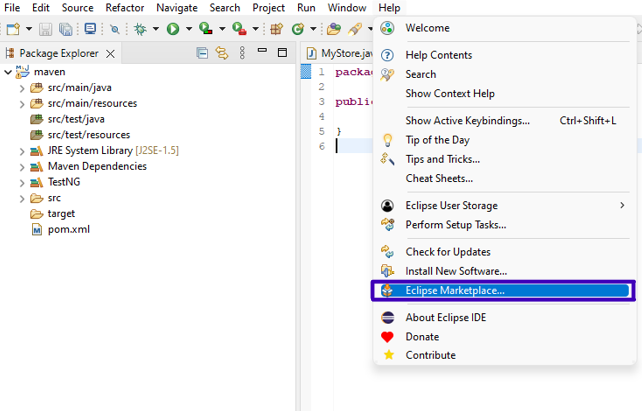This screenshot has height=411, width=642.
Task: Choose Show Active Keybindings
Action: [x=505, y=120]
